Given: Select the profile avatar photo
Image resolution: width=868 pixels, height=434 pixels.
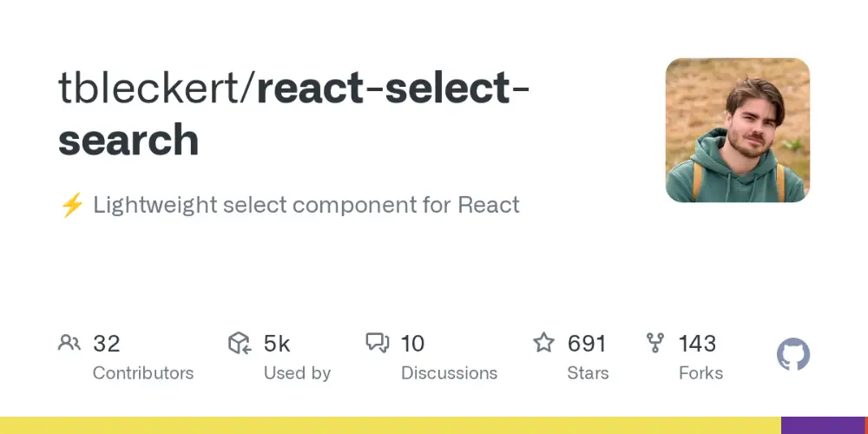Looking at the screenshot, I should 738,130.
